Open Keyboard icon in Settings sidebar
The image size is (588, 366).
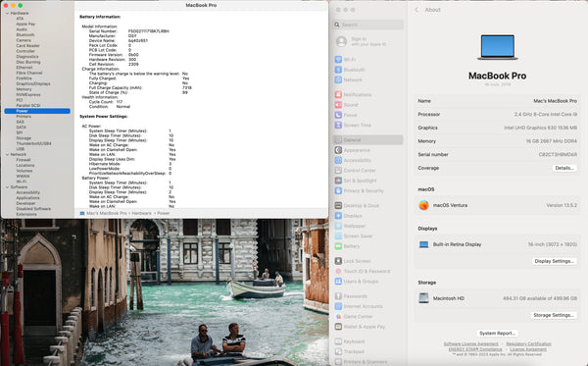[338, 341]
